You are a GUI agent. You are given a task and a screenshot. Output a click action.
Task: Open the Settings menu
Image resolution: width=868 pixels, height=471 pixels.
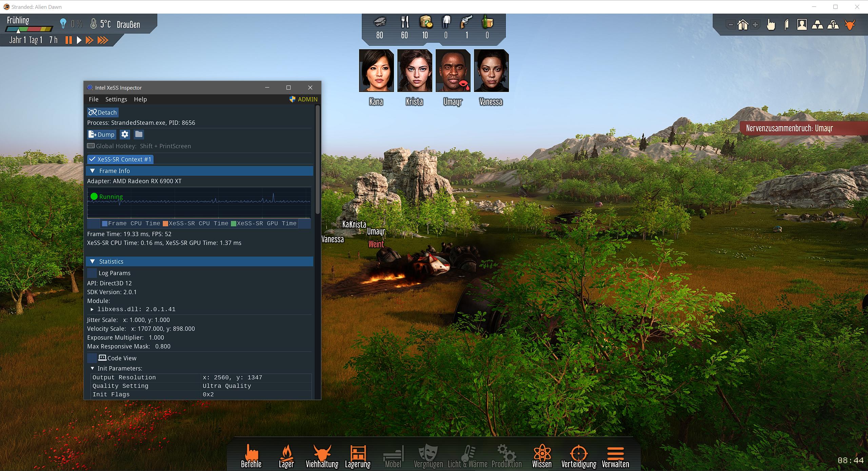click(x=116, y=99)
